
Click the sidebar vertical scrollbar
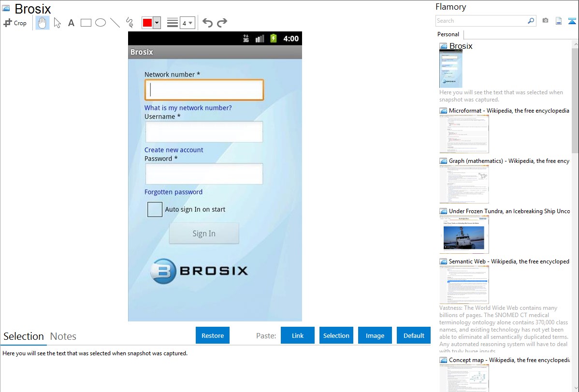pyautogui.click(x=575, y=100)
